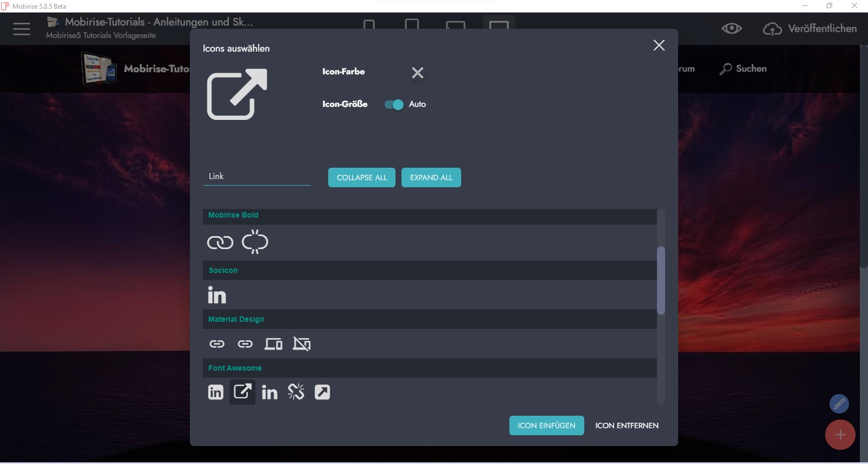The image size is (868, 464).
Task: Select the broken link icon in Mobirise Bold
Action: click(255, 242)
